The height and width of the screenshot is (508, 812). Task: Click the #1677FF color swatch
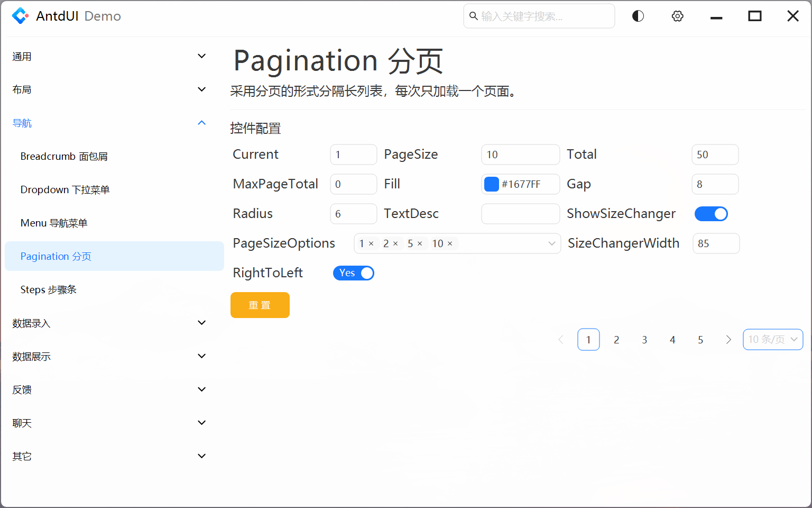[x=491, y=184]
